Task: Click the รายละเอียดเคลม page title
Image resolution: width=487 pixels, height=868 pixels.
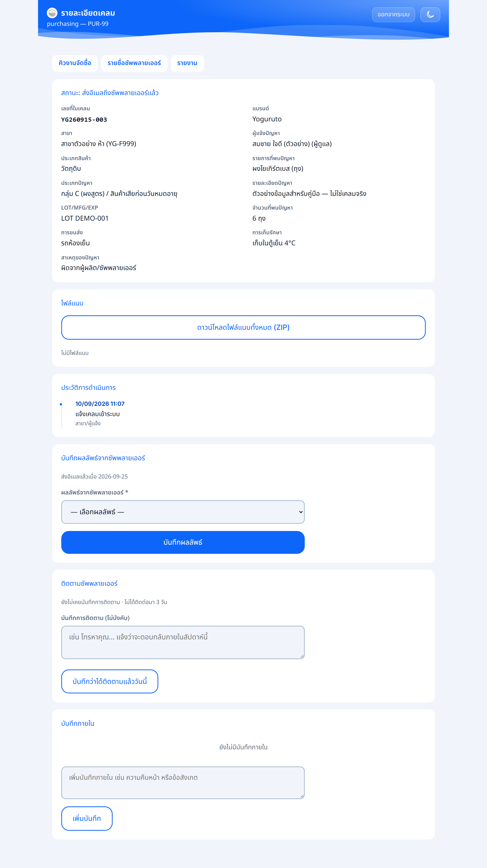Action: click(x=88, y=13)
